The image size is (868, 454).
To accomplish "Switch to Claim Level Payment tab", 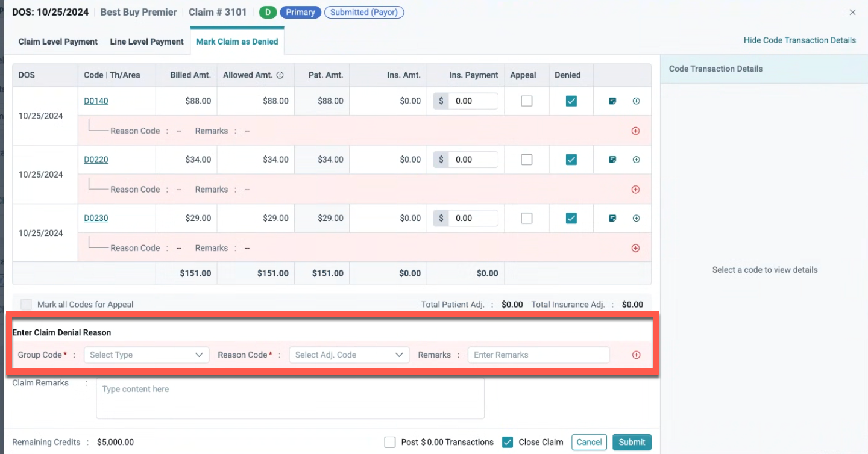I will [58, 42].
